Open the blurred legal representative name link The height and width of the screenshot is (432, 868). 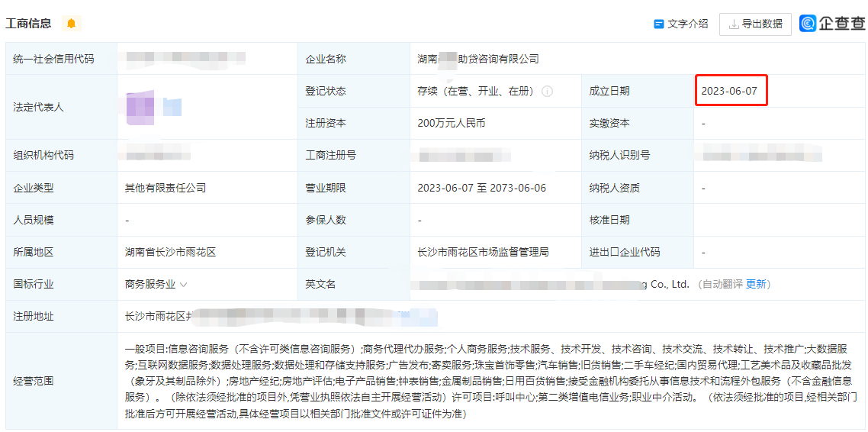172,107
